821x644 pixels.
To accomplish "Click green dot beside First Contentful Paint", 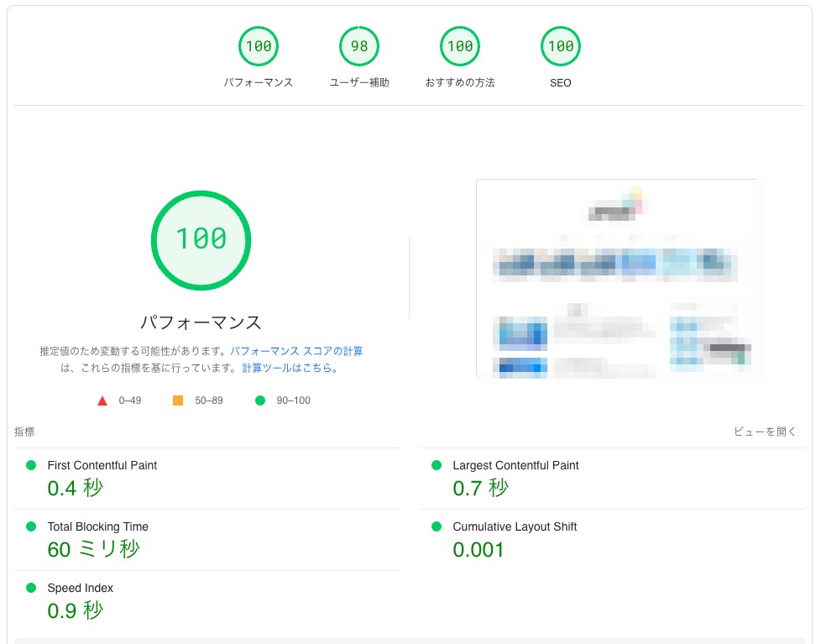I will [31, 465].
